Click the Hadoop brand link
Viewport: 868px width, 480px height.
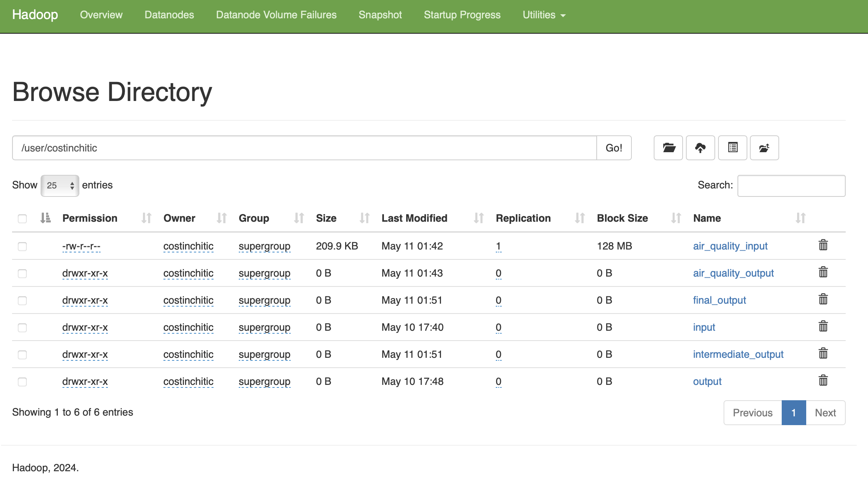[x=35, y=15]
